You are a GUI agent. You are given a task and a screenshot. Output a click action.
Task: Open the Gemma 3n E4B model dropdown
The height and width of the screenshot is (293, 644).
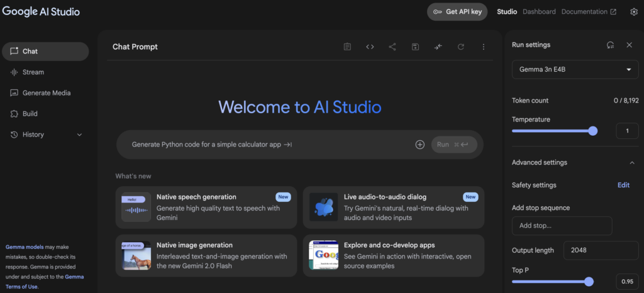pyautogui.click(x=575, y=69)
